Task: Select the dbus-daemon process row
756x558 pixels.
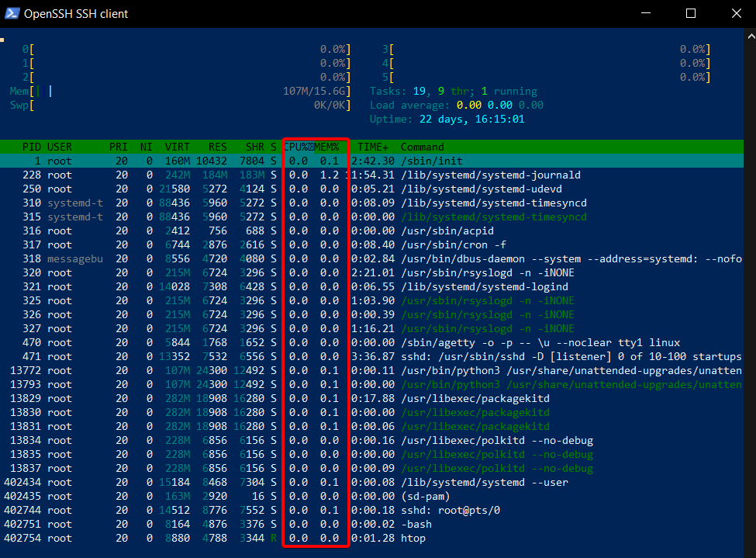Action: 371,258
